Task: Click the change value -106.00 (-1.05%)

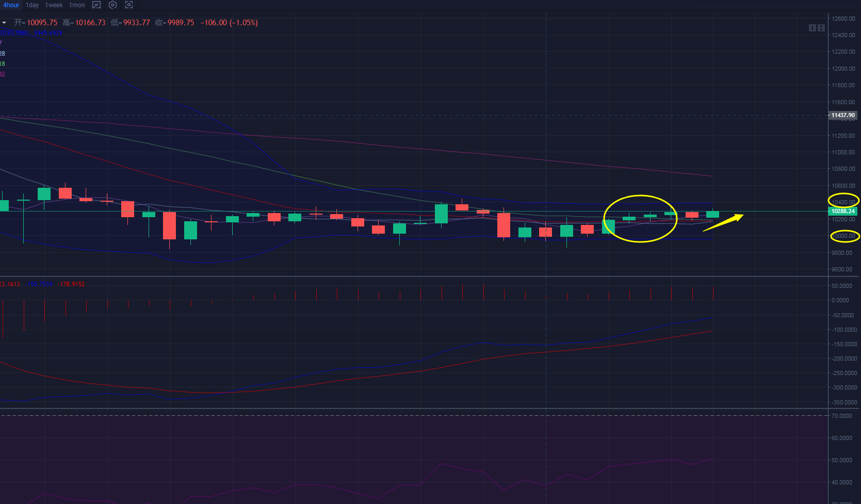Action: tap(229, 23)
